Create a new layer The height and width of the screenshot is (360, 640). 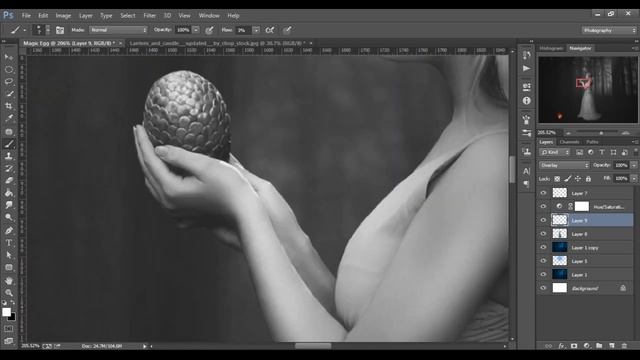click(x=611, y=346)
